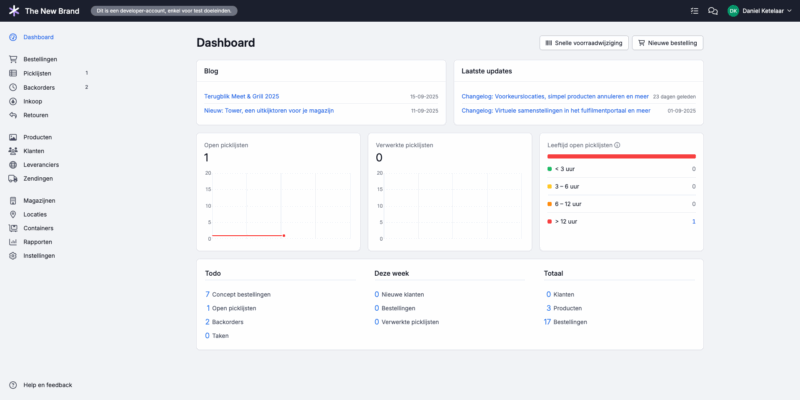The width and height of the screenshot is (800, 400).
Task: Click the Rapporten chart icon
Action: [x=13, y=242]
